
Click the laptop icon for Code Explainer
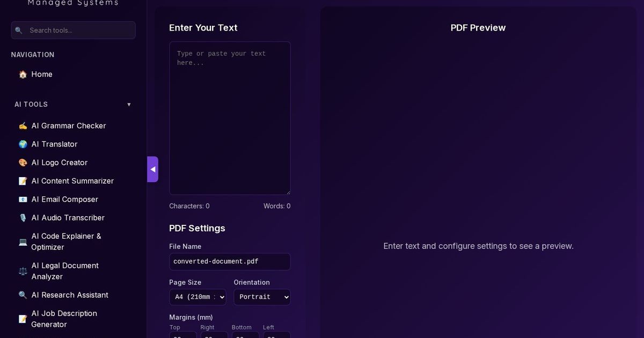23,241
